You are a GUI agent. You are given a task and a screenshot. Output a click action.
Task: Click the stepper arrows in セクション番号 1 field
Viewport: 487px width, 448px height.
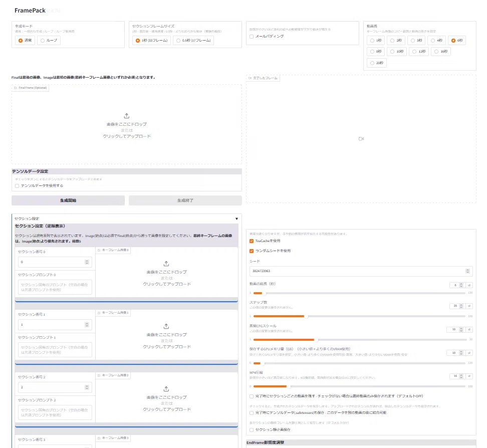click(87, 325)
